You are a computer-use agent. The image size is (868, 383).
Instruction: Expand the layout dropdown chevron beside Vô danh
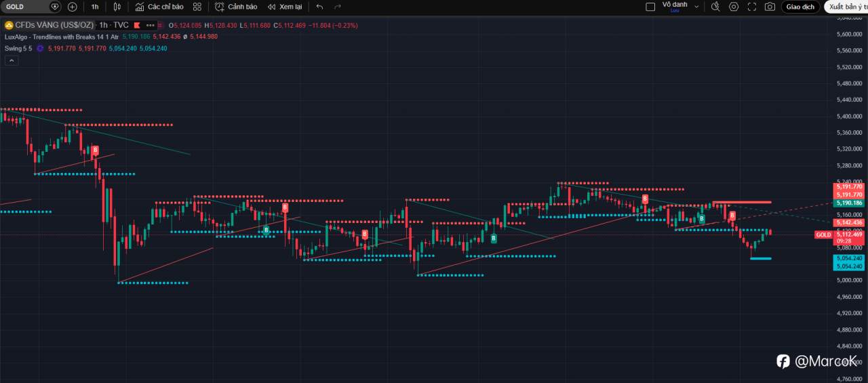pos(696,7)
